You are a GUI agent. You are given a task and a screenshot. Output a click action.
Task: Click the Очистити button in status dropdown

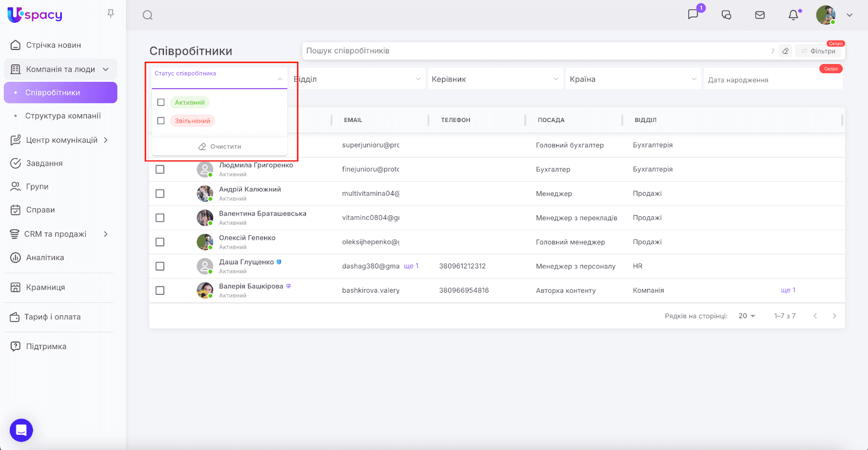coord(220,146)
